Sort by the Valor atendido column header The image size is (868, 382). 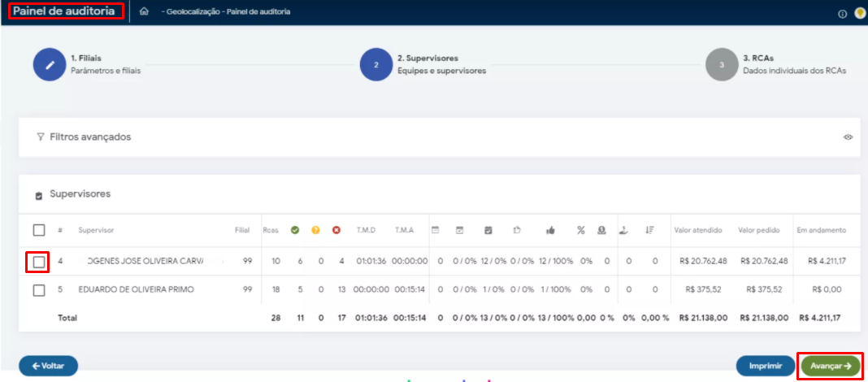tap(697, 230)
